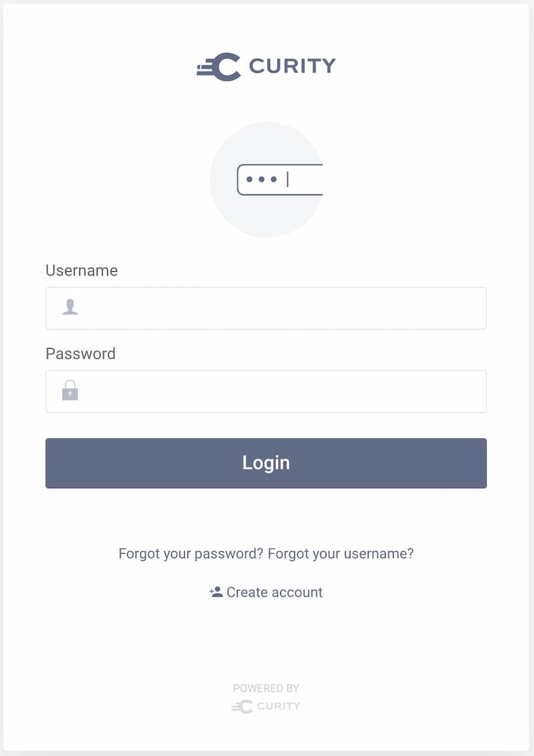534x756 pixels.
Task: Click the Forgot your username link
Action: pyautogui.click(x=340, y=553)
